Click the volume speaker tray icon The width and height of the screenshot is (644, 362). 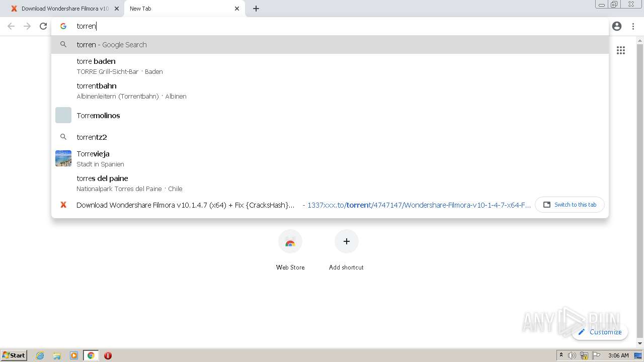coord(572,355)
